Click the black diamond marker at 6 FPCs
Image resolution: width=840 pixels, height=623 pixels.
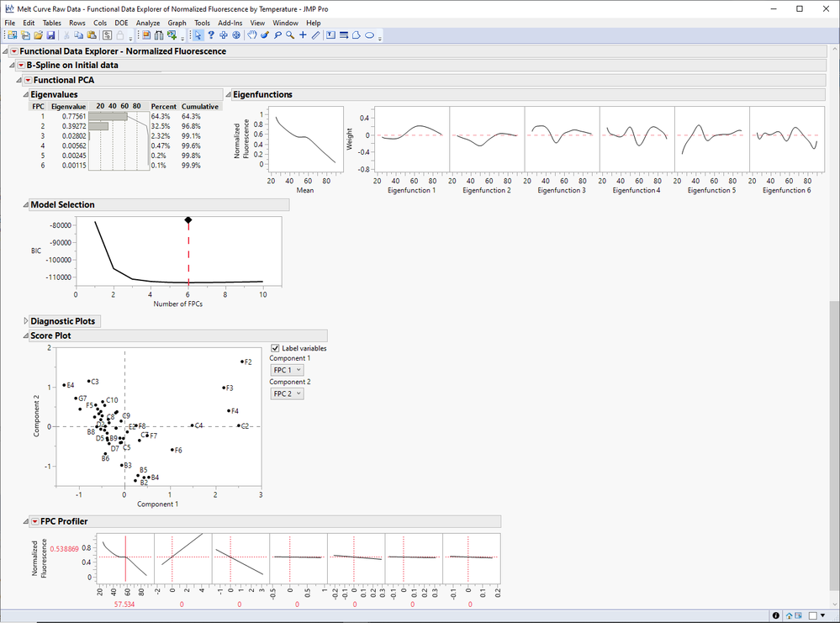(188, 219)
